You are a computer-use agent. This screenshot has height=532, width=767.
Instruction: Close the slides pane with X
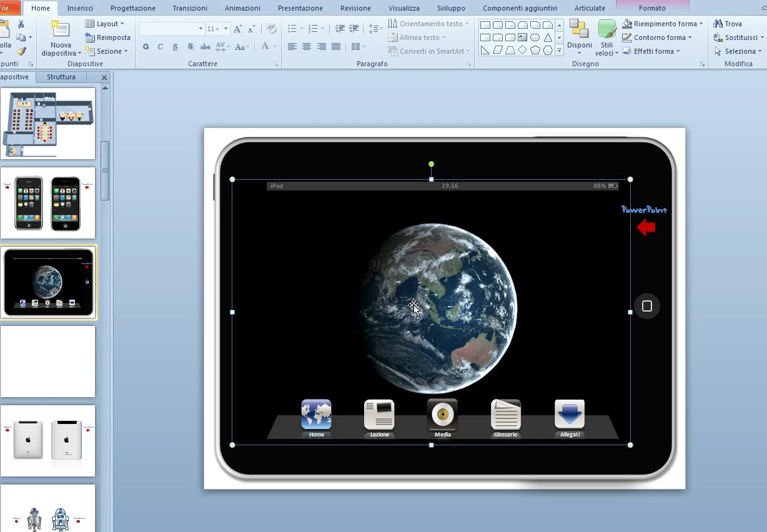coord(104,77)
